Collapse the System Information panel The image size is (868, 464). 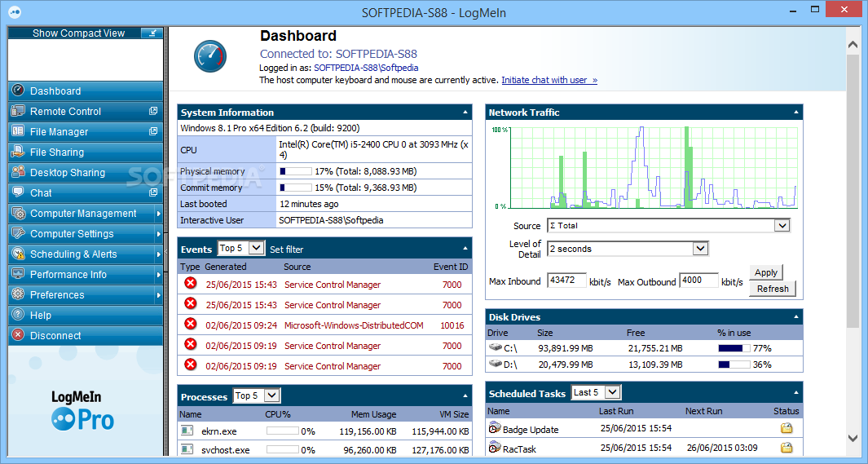pyautogui.click(x=465, y=113)
